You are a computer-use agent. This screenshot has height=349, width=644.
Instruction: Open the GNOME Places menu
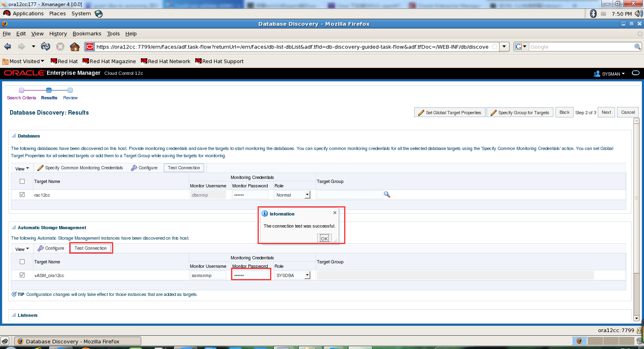point(58,14)
